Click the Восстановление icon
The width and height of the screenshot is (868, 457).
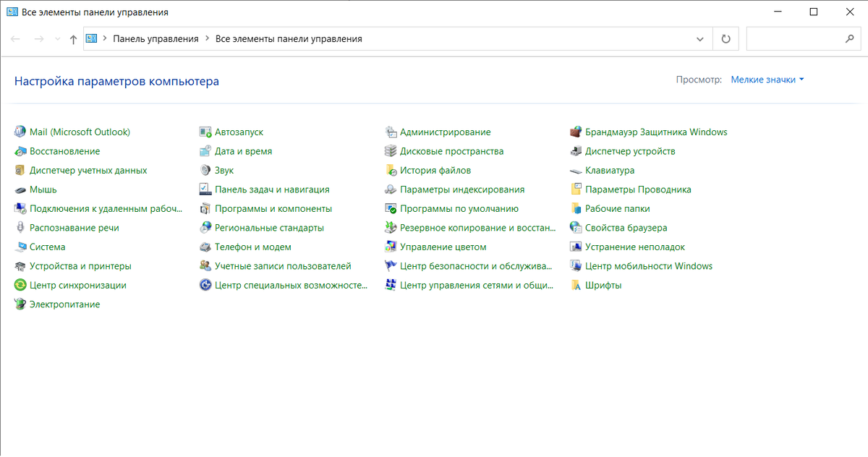(20, 151)
